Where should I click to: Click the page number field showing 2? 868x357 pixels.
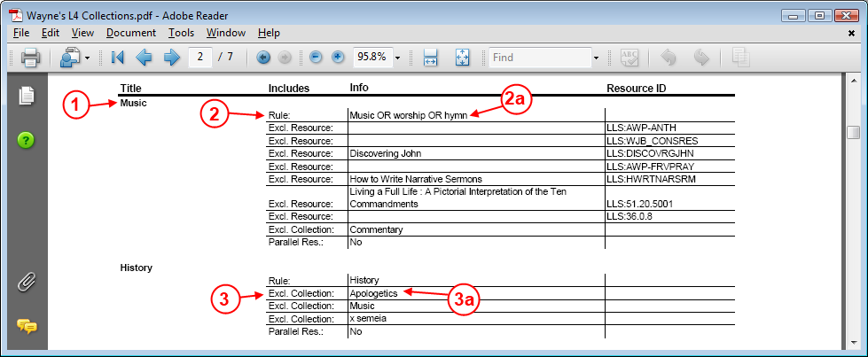pyautogui.click(x=200, y=57)
